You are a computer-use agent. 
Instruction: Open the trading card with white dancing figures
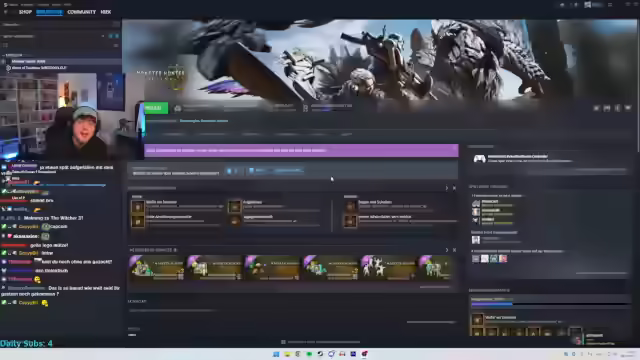pos(387,268)
